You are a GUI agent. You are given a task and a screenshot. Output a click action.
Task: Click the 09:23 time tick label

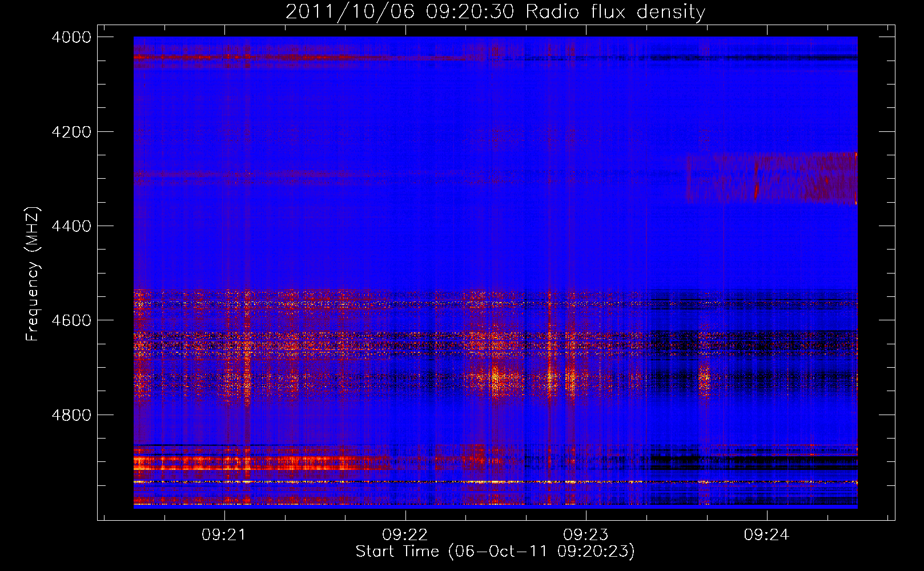(x=586, y=535)
